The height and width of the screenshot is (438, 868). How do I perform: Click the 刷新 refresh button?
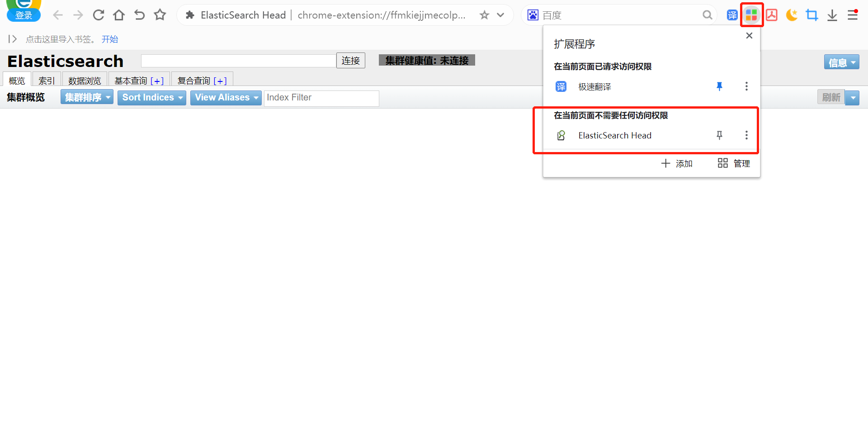(x=831, y=97)
